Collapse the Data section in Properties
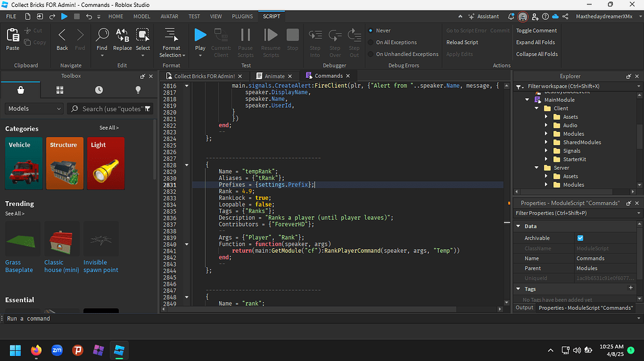Viewport: 644px width, 361px height. [518, 227]
